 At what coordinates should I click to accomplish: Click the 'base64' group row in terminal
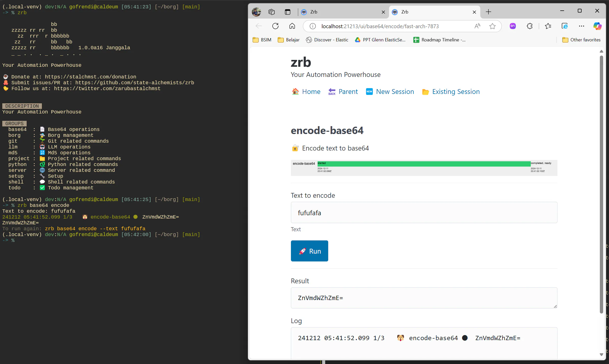click(x=54, y=129)
